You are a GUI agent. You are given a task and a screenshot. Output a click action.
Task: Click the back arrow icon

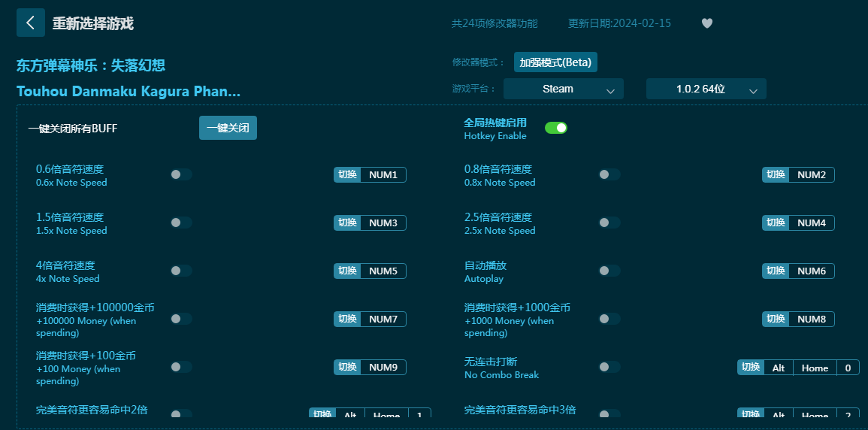pos(31,23)
